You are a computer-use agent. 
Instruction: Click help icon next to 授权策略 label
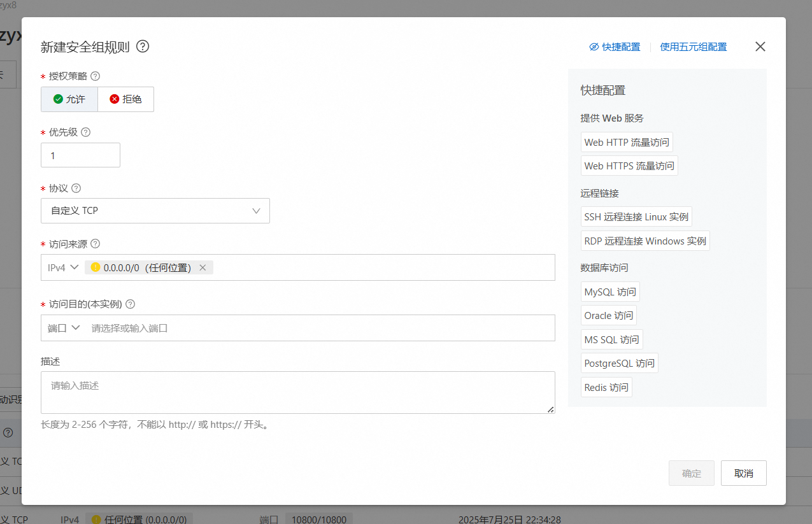[x=96, y=76]
